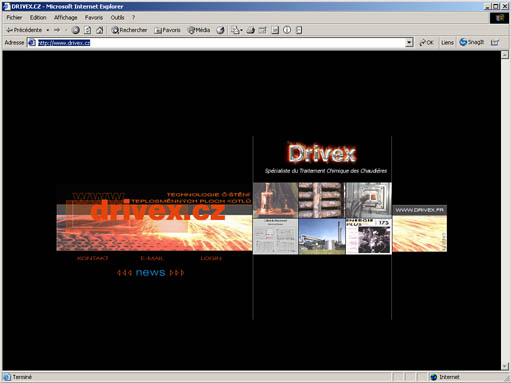The width and height of the screenshot is (511, 383).
Task: Open the Média toolbar button
Action: tap(199, 30)
